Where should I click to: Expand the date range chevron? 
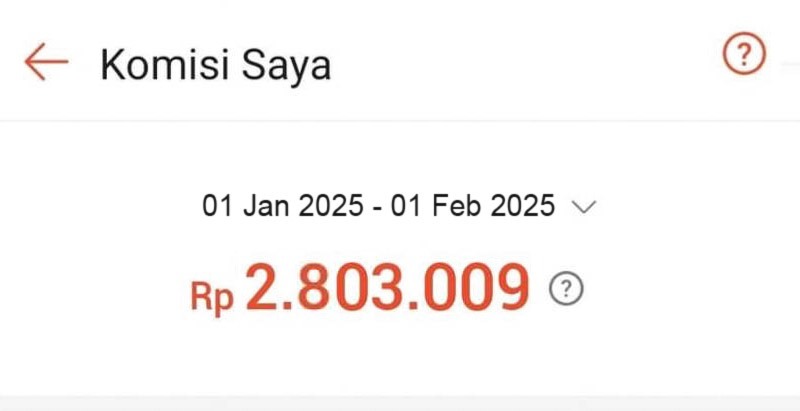(x=584, y=207)
